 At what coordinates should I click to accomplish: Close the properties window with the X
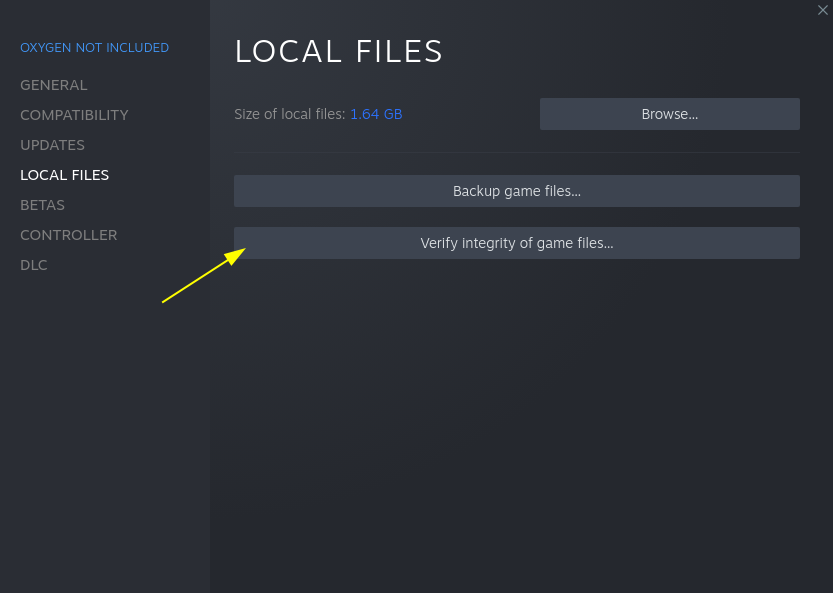pyautogui.click(x=822, y=10)
